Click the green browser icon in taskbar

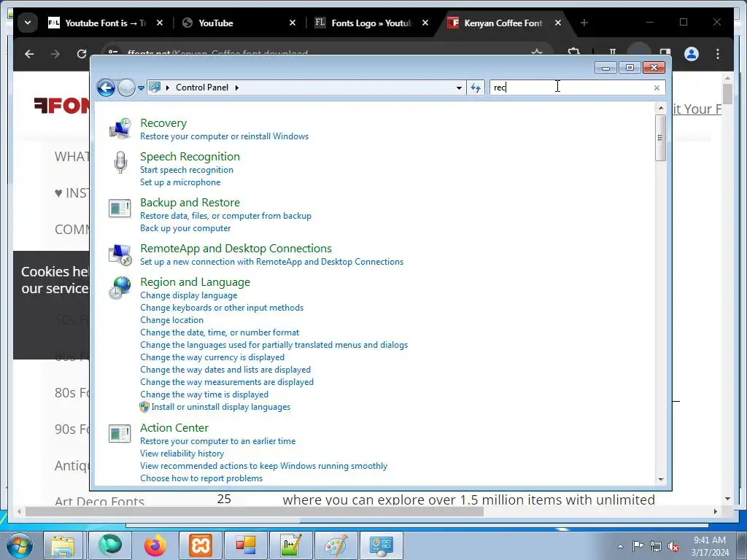pos(110,545)
